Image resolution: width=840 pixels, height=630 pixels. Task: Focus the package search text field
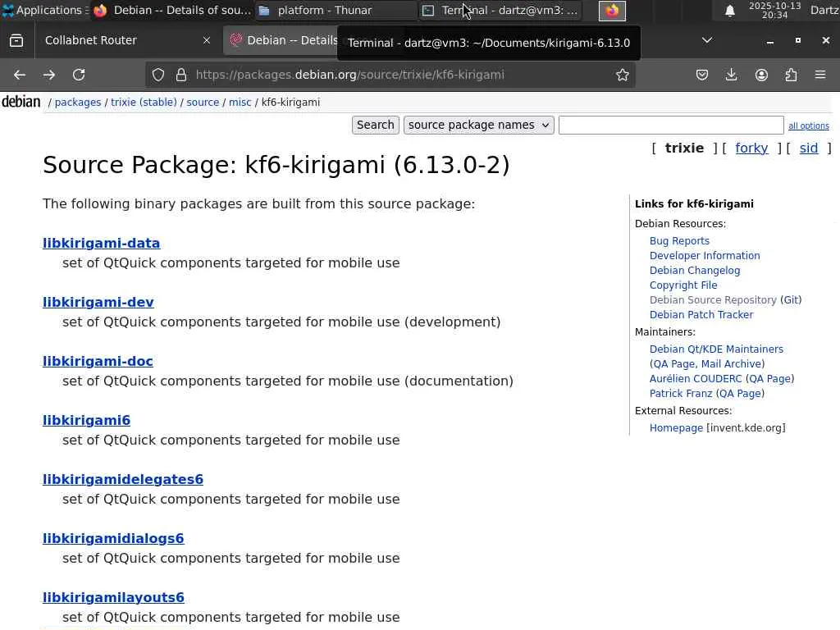point(671,126)
